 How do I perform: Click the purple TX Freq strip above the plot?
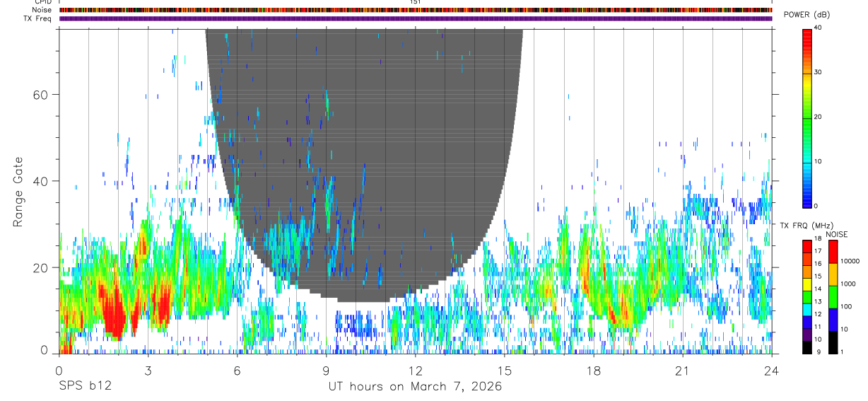416,18
